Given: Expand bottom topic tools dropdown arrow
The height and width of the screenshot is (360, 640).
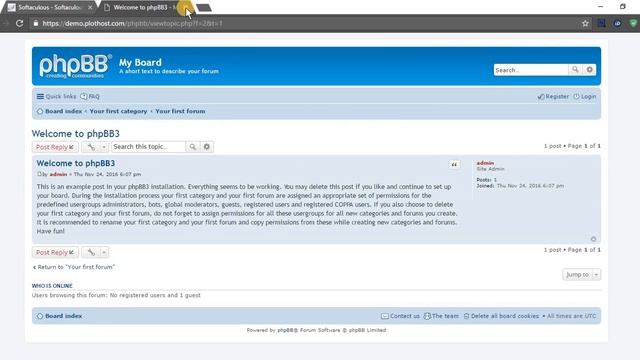Looking at the screenshot, I should point(104,252).
